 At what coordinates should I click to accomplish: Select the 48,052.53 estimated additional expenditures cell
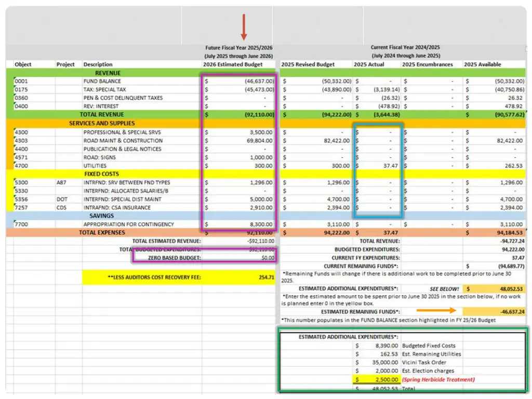pyautogui.click(x=495, y=288)
